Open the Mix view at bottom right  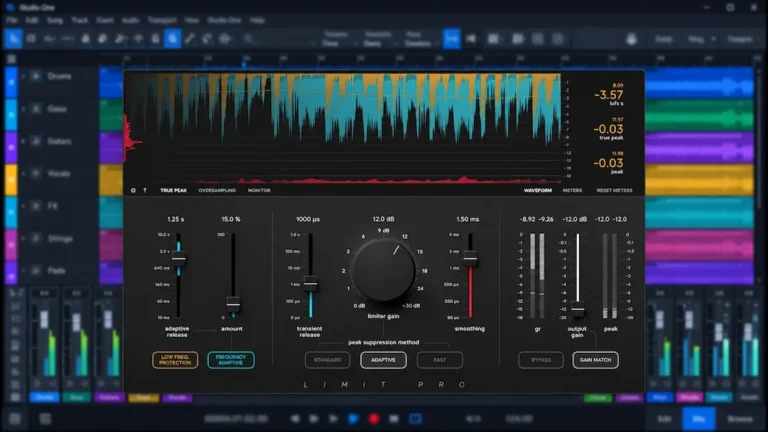pyautogui.click(x=698, y=419)
